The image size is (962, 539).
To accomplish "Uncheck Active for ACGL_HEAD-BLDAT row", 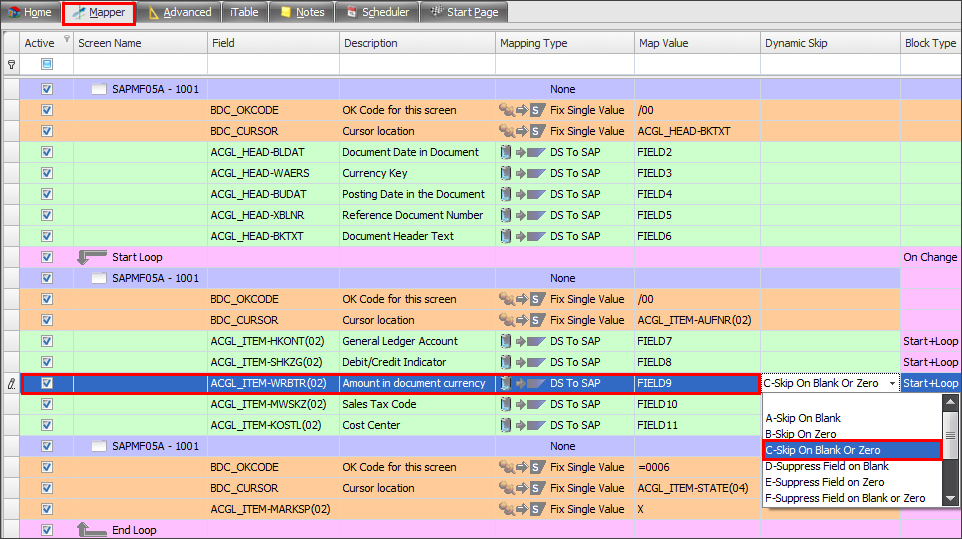I will pos(47,152).
